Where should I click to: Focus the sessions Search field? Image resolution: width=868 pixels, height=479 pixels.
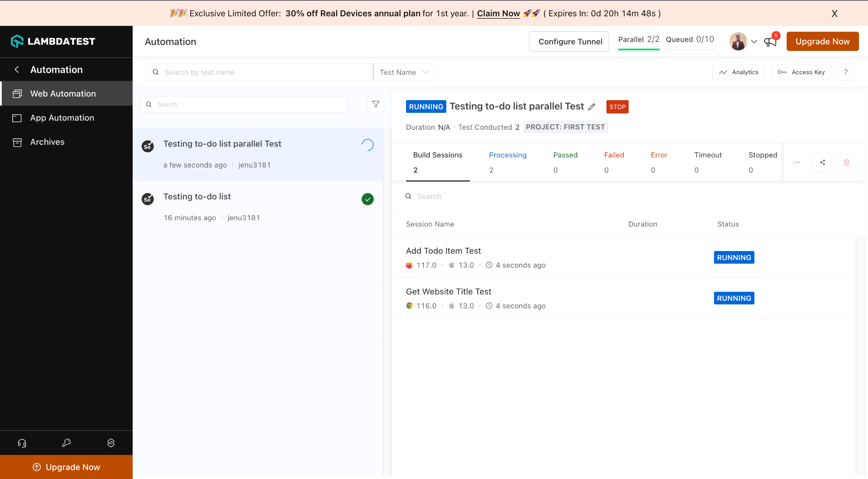[627, 196]
